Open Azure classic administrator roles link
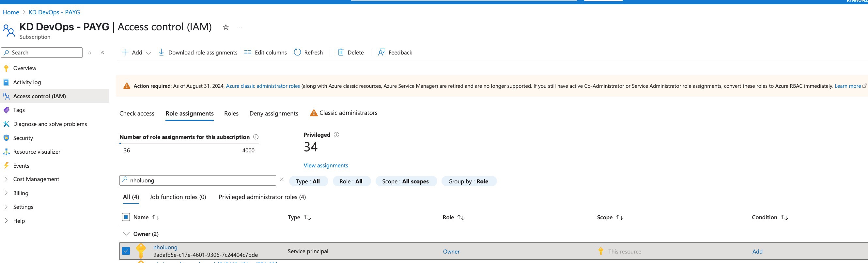The image size is (868, 263). click(x=263, y=86)
